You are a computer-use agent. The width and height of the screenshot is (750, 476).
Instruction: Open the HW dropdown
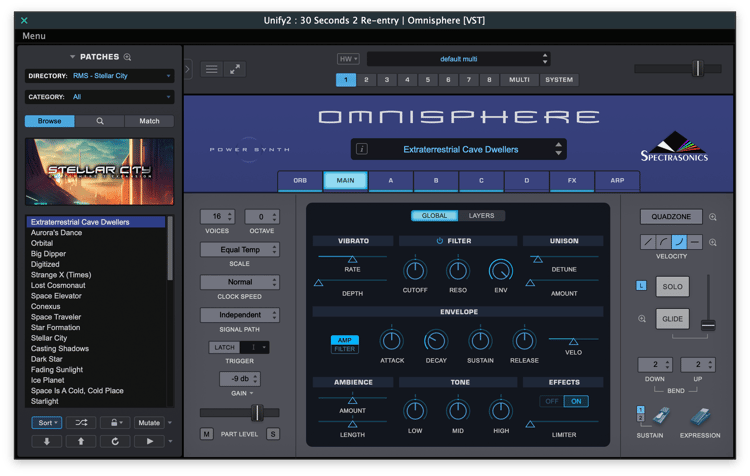pyautogui.click(x=348, y=59)
